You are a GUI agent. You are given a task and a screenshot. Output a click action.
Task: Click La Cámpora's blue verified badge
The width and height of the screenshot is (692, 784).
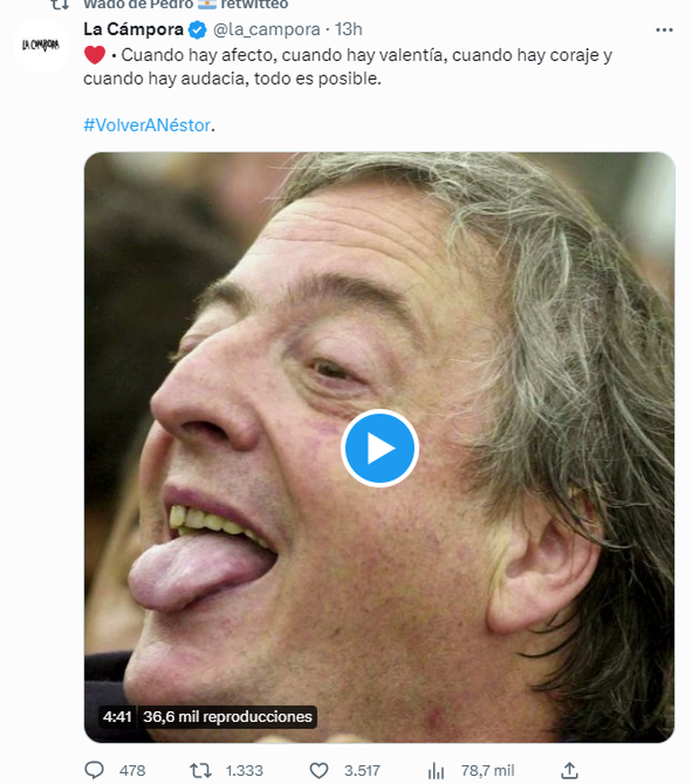(197, 30)
